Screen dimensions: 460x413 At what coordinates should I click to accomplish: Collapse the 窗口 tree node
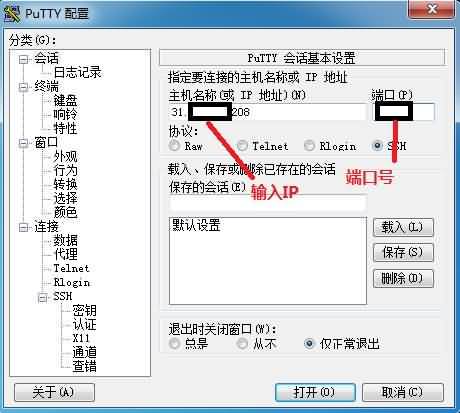[23, 143]
